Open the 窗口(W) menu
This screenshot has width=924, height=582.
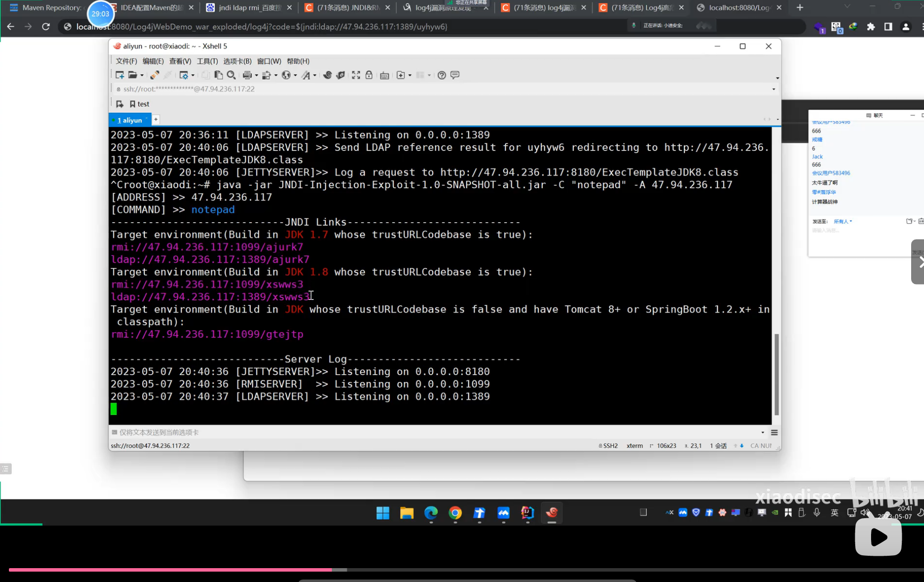point(269,61)
